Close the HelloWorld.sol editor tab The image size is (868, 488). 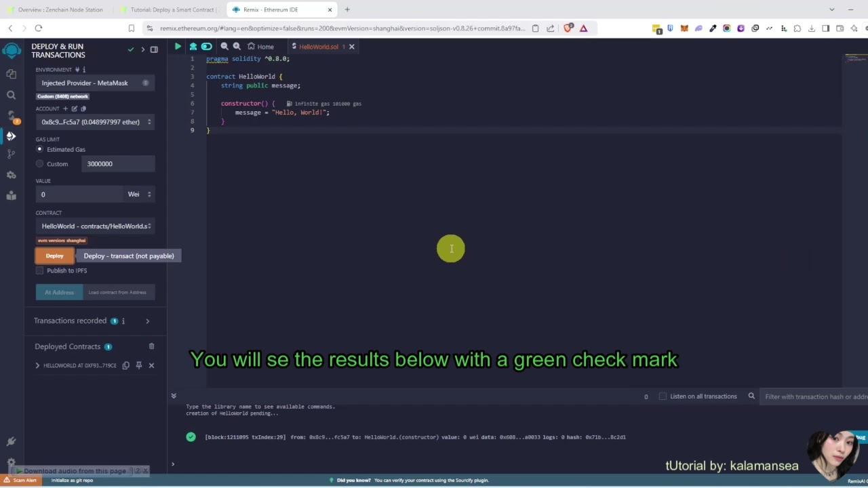[352, 47]
